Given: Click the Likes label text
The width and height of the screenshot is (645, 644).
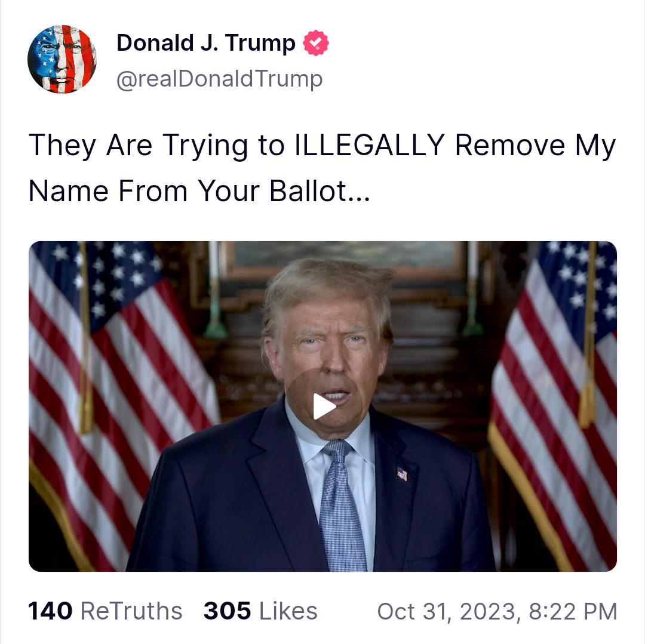Looking at the screenshot, I should click(x=288, y=611).
